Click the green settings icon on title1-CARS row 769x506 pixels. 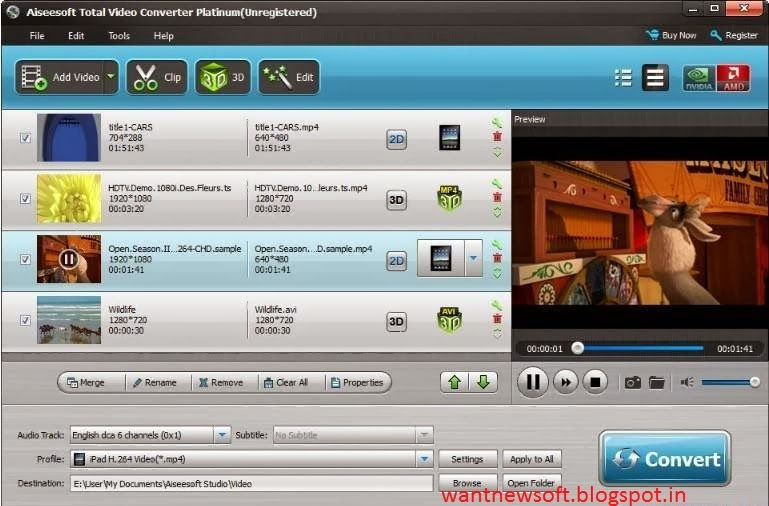point(497,123)
